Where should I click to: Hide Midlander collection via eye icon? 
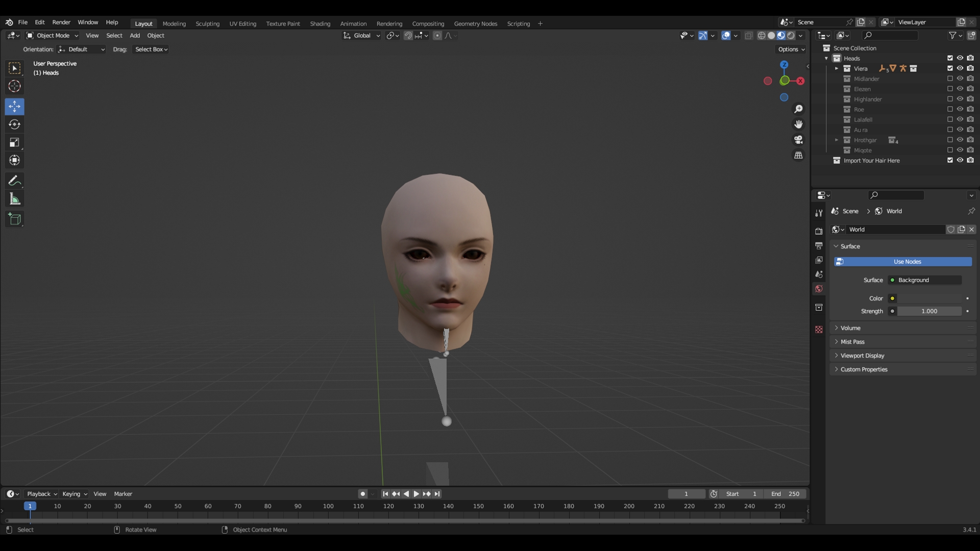coord(960,79)
